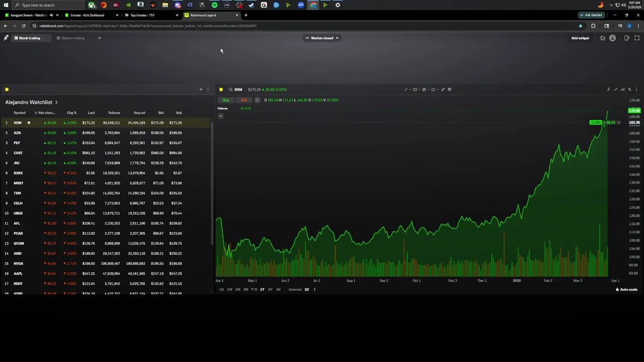
Task: Open watchlist widget more options menu
Action: 208,89
